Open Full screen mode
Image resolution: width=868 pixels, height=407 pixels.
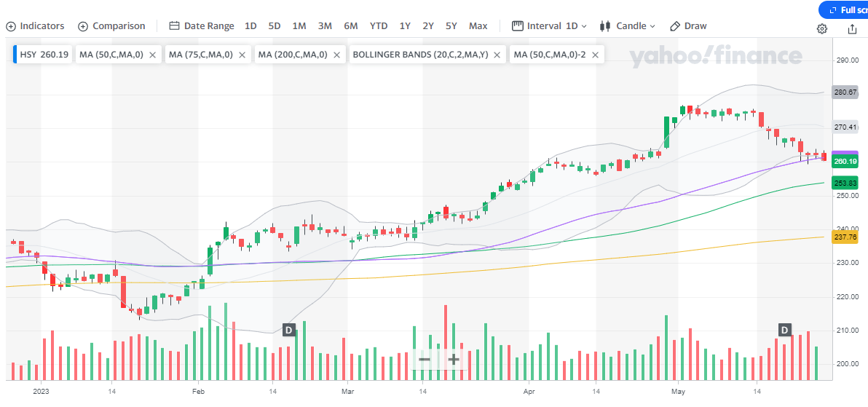coord(845,10)
